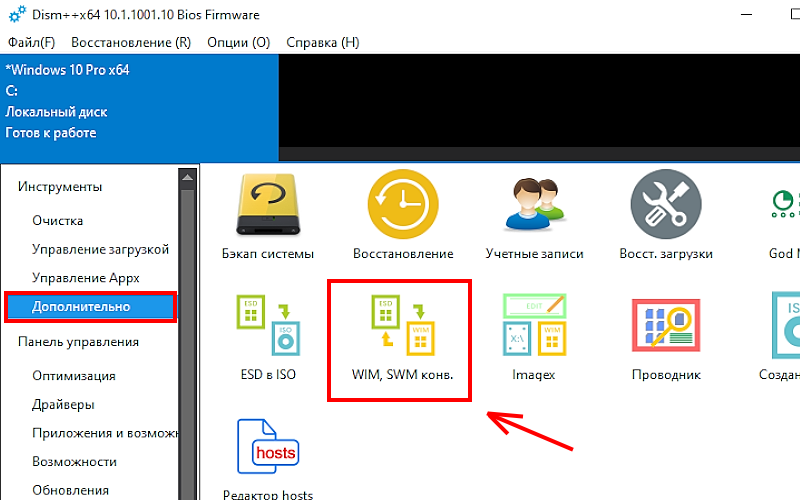
Task: Click the Инструменты section header
Action: point(60,187)
